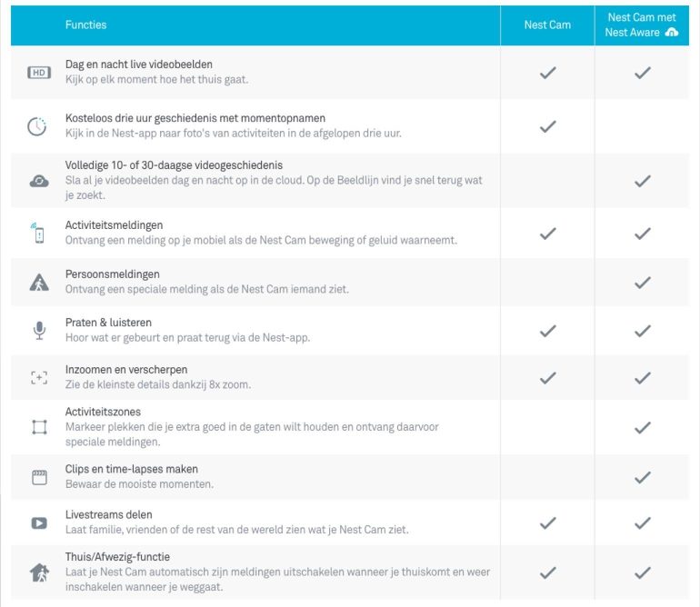This screenshot has width=700, height=607.
Task: Click the activity zones square icon
Action: (x=39, y=427)
